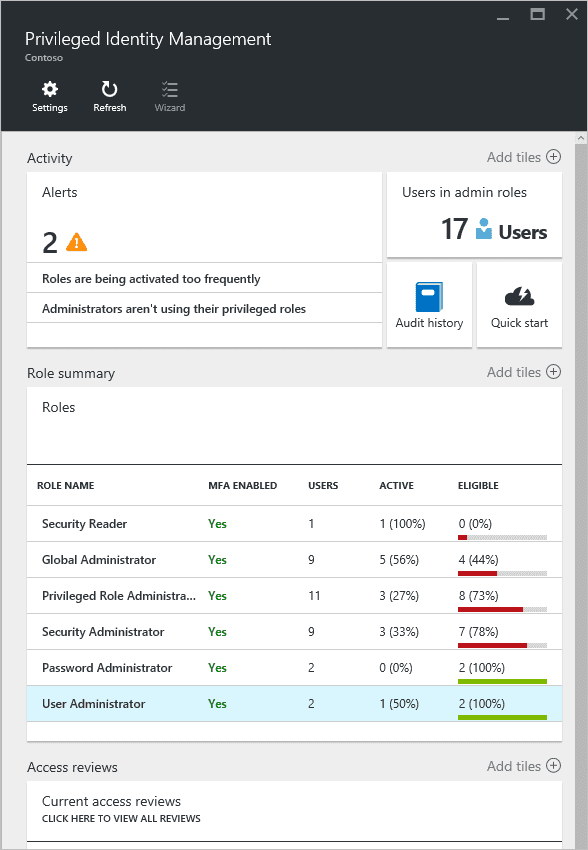Open the Quick start cloud icon
This screenshot has height=850, width=588.
519,297
